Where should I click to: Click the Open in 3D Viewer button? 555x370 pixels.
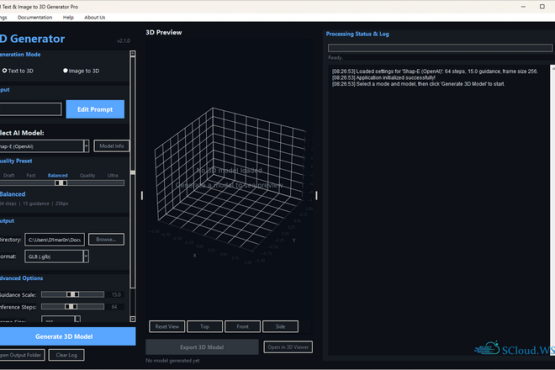pos(288,347)
